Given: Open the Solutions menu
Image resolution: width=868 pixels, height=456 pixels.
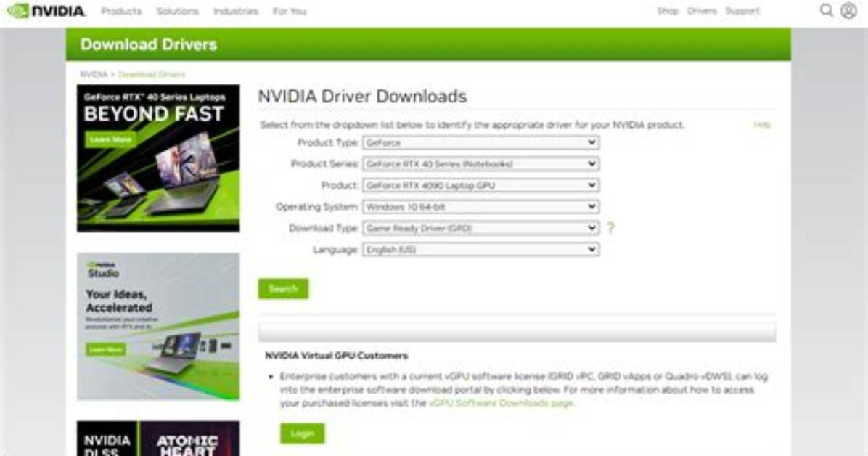Looking at the screenshot, I should [x=177, y=11].
